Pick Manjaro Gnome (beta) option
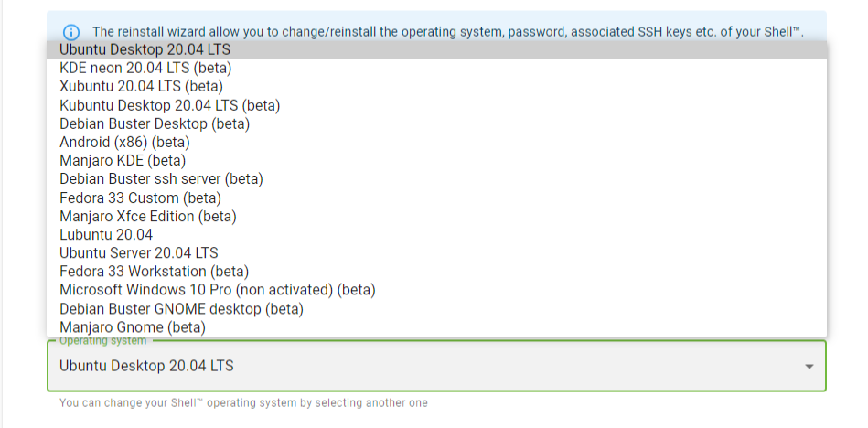Image resolution: width=868 pixels, height=428 pixels. (x=133, y=326)
